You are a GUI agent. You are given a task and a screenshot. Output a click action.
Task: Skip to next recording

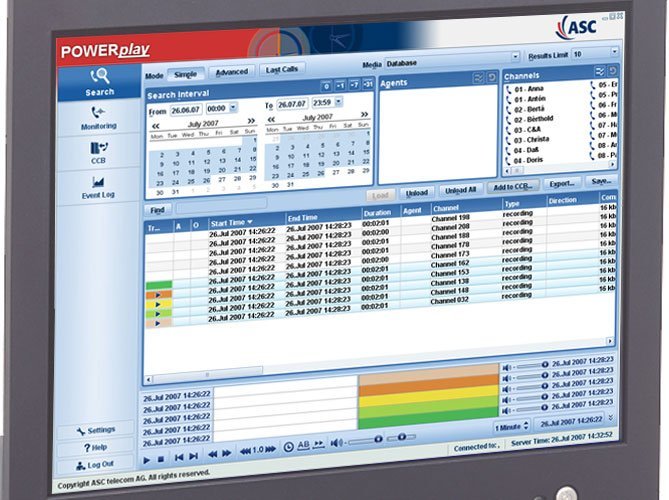193,456
